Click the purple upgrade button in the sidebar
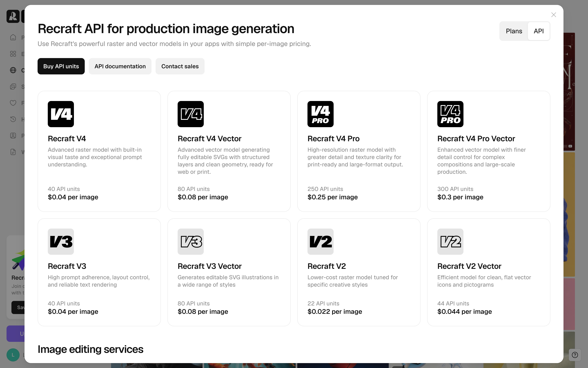588x368 pixels. [16, 333]
